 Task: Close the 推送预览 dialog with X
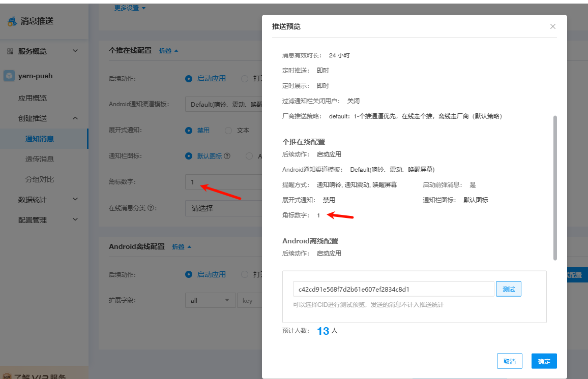coord(553,26)
